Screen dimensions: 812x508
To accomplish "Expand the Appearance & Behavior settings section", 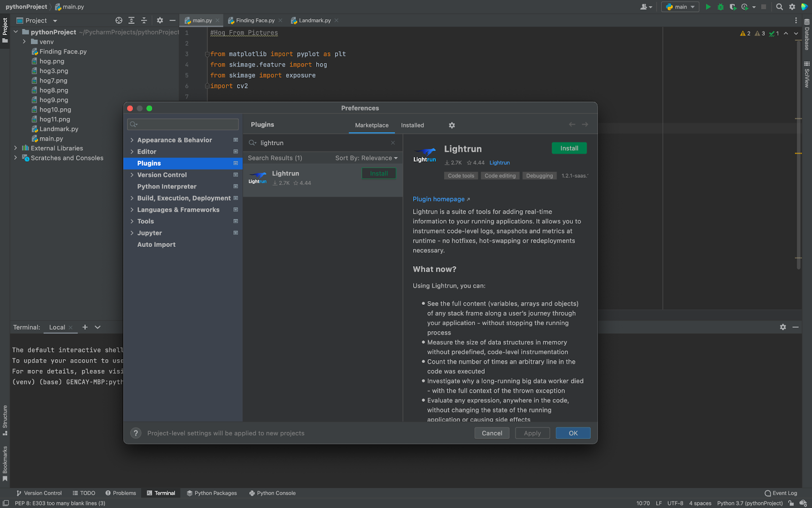I will coord(132,140).
